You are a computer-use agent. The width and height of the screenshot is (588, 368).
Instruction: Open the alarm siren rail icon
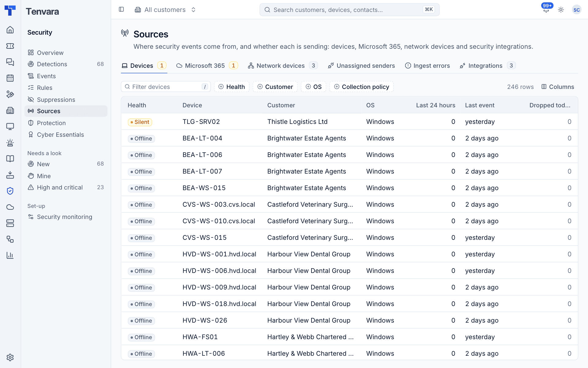click(x=10, y=143)
